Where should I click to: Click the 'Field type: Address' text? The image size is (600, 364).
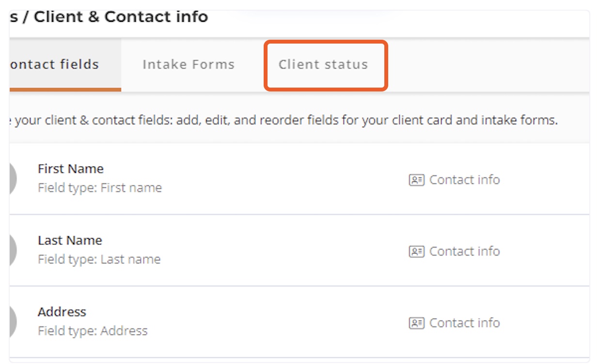click(x=93, y=331)
